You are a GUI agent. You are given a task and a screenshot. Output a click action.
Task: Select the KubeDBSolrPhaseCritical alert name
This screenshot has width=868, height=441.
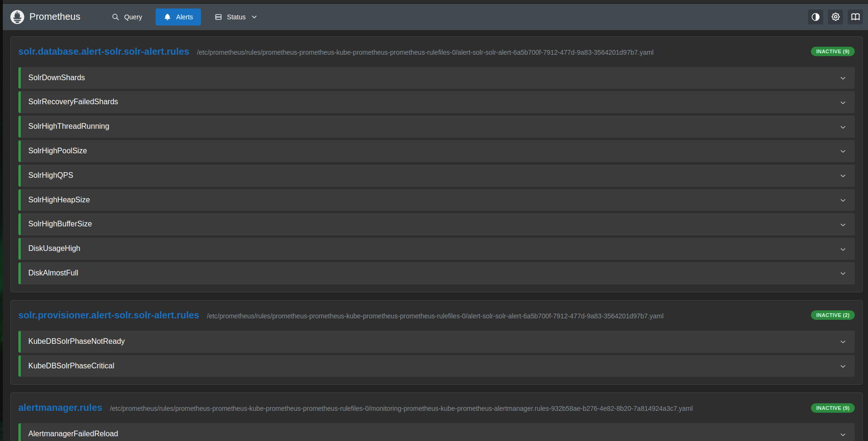click(x=71, y=366)
